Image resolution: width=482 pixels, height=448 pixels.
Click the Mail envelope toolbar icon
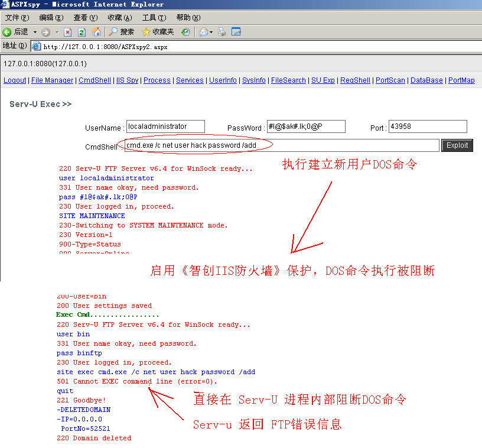point(204,32)
